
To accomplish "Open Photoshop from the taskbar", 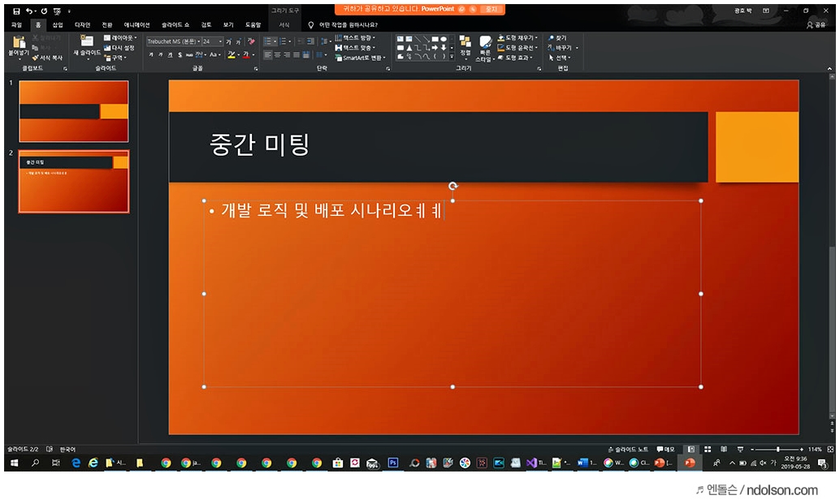I will [392, 463].
